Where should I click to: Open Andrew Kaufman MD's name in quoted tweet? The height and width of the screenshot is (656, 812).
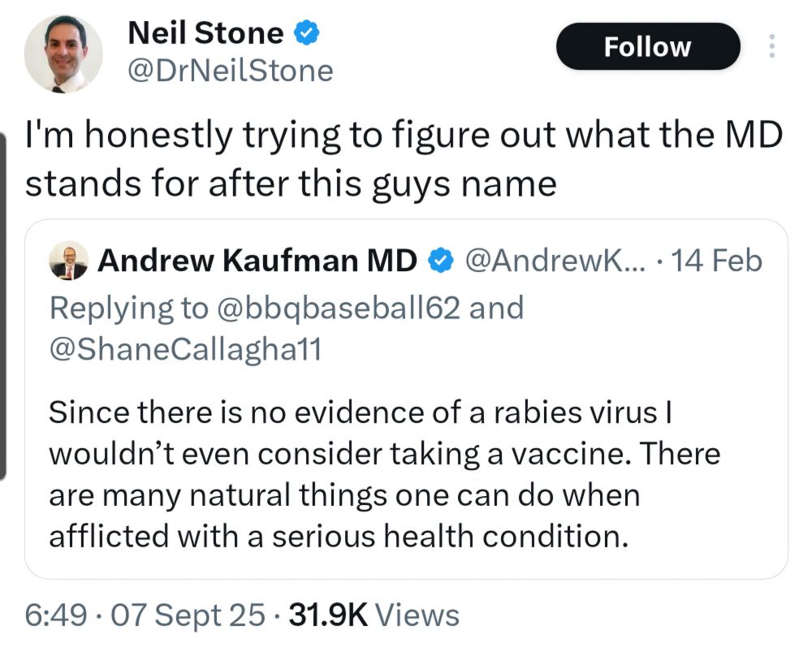coord(257,261)
